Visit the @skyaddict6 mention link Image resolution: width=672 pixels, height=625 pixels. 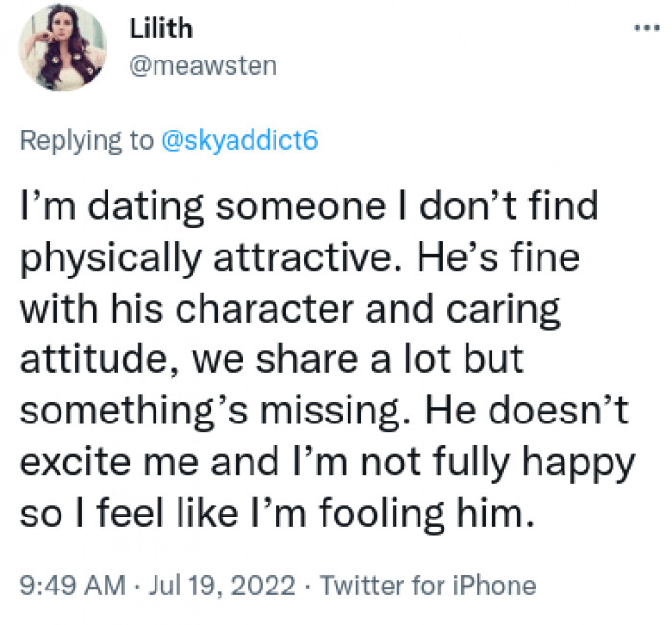click(237, 140)
